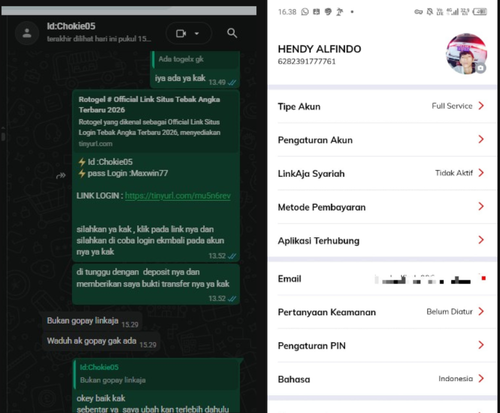Click the 'Tidak Aktif' status text
Image resolution: width=500 pixels, height=413 pixels.
[454, 173]
